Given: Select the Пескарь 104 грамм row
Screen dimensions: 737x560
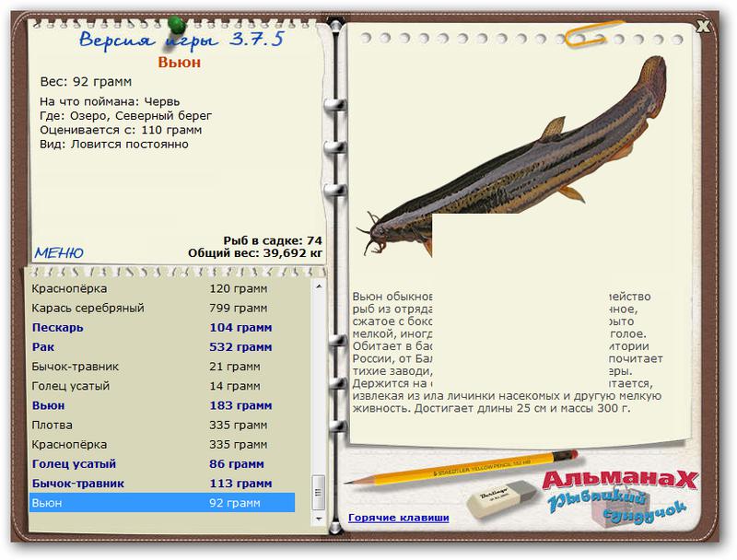Looking at the screenshot, I should (x=162, y=328).
